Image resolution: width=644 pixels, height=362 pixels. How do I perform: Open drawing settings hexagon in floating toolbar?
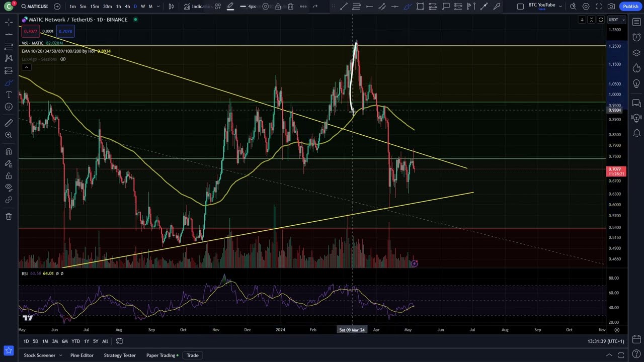click(x=265, y=7)
